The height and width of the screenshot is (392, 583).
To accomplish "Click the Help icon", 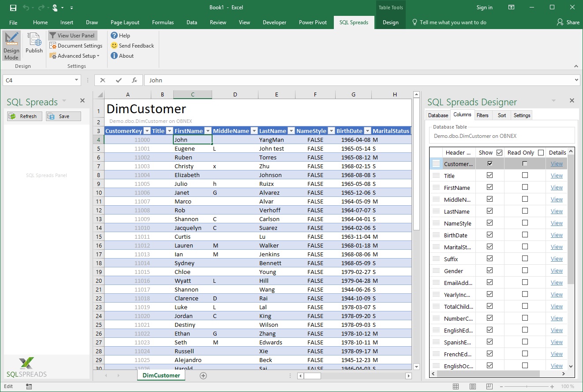I will click(114, 36).
